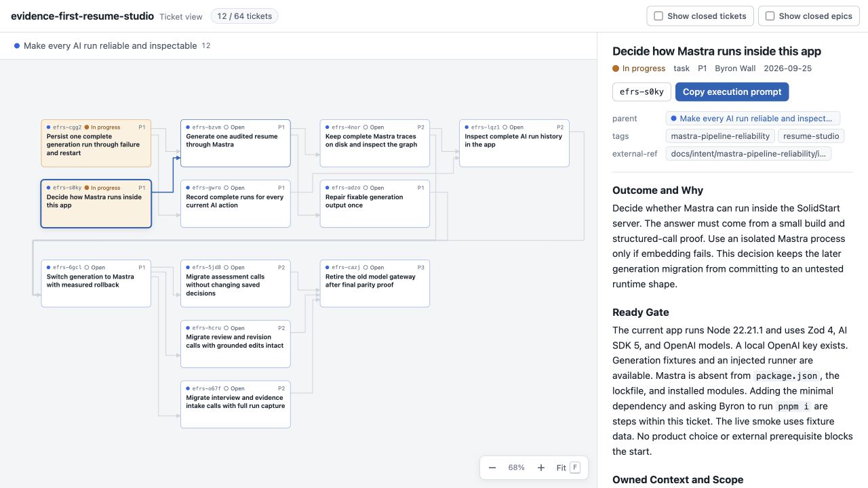The height and width of the screenshot is (488, 868).
Task: Click the evidence-first-resume-studio project title
Action: [83, 16]
